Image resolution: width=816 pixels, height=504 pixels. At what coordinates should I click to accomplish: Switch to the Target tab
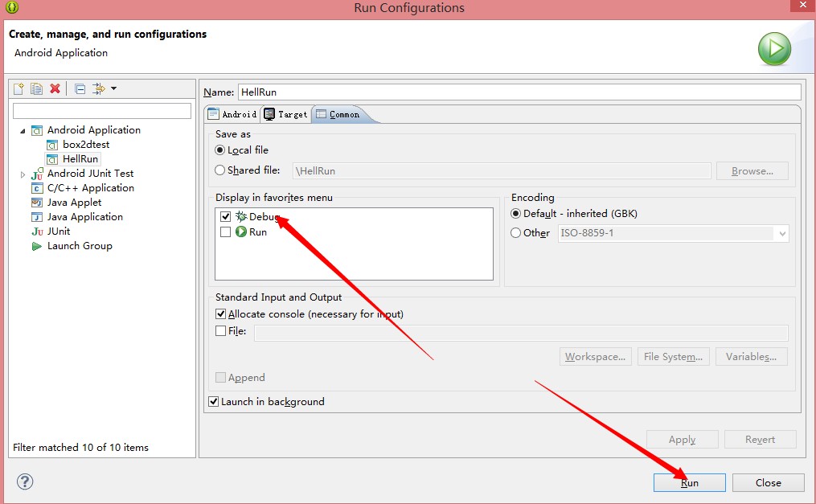click(x=286, y=114)
